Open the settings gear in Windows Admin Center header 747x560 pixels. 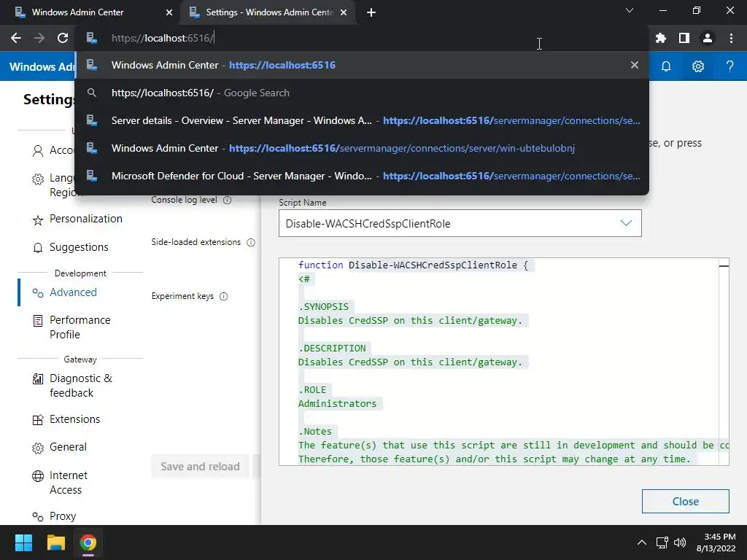point(698,66)
